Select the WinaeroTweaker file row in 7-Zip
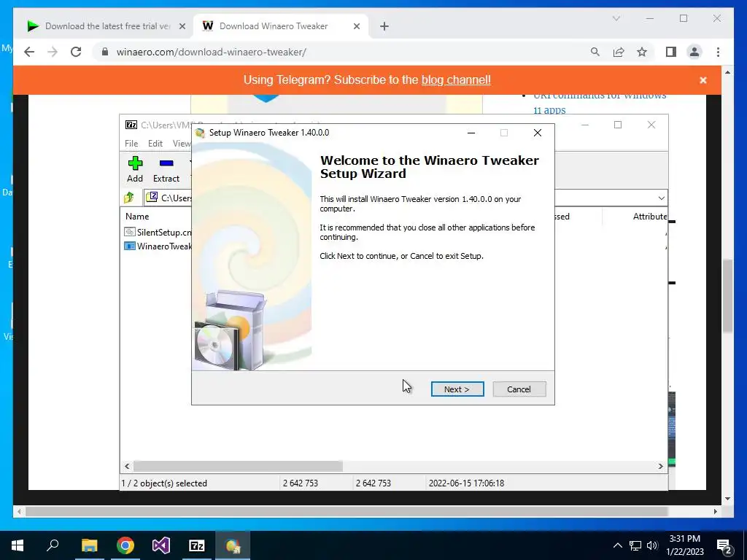Viewport: 747px width, 560px height. point(158,246)
